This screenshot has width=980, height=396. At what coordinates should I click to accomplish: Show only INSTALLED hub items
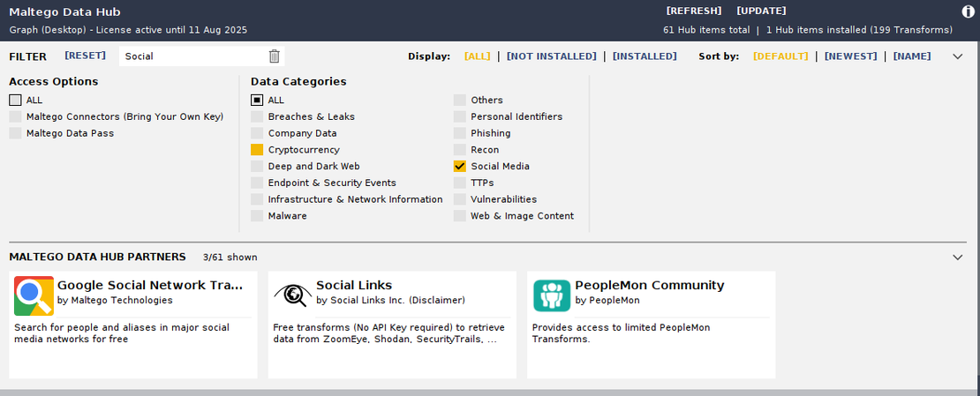click(645, 56)
